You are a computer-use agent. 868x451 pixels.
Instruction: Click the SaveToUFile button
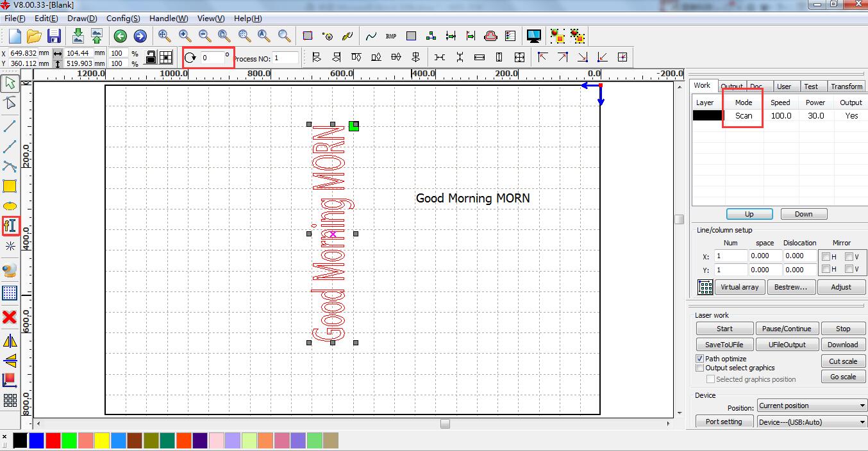[724, 345]
